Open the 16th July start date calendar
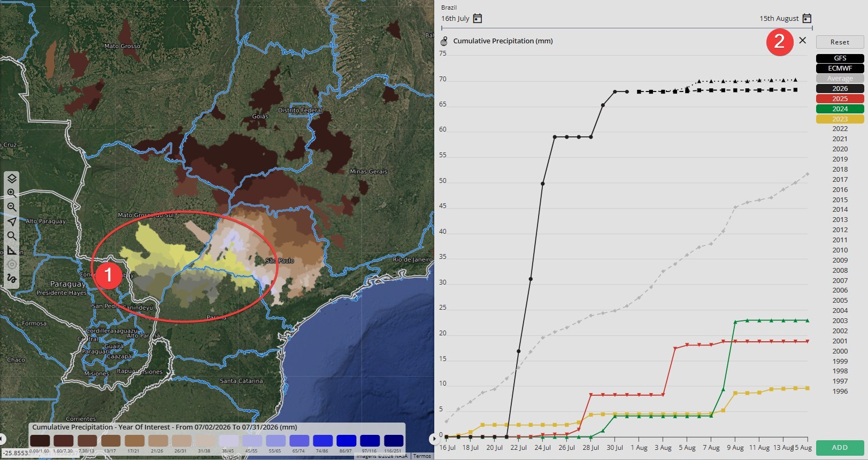Viewport: 868px width, 460px height. tap(478, 19)
